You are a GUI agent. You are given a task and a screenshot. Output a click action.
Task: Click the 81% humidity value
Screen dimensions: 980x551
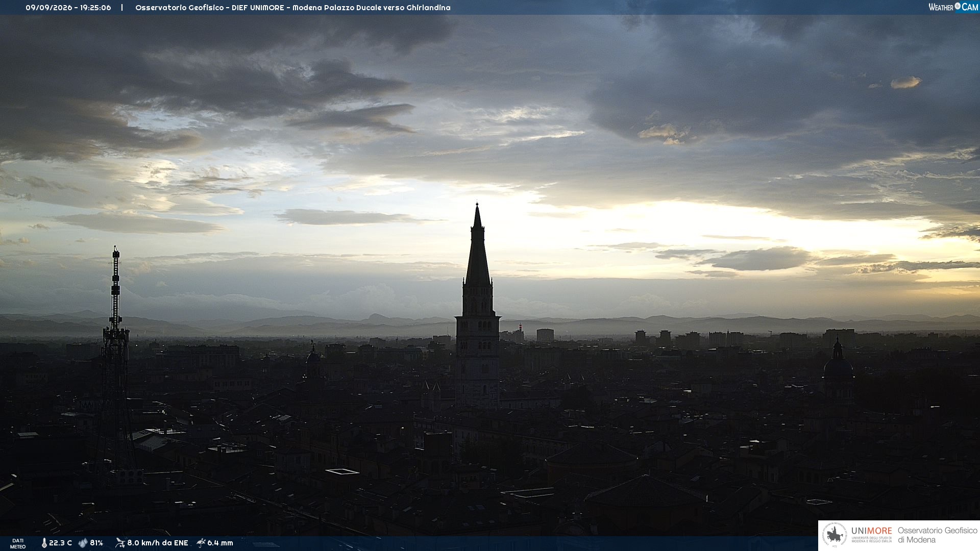96,543
